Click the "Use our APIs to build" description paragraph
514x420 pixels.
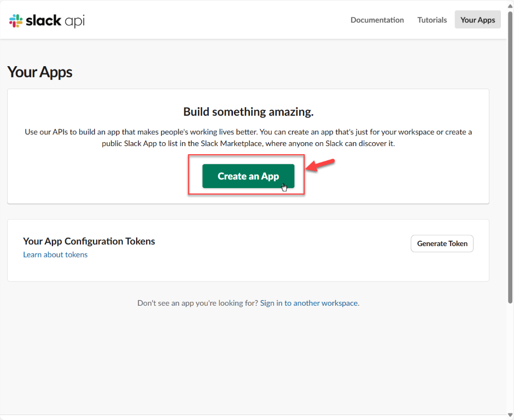[x=248, y=138]
